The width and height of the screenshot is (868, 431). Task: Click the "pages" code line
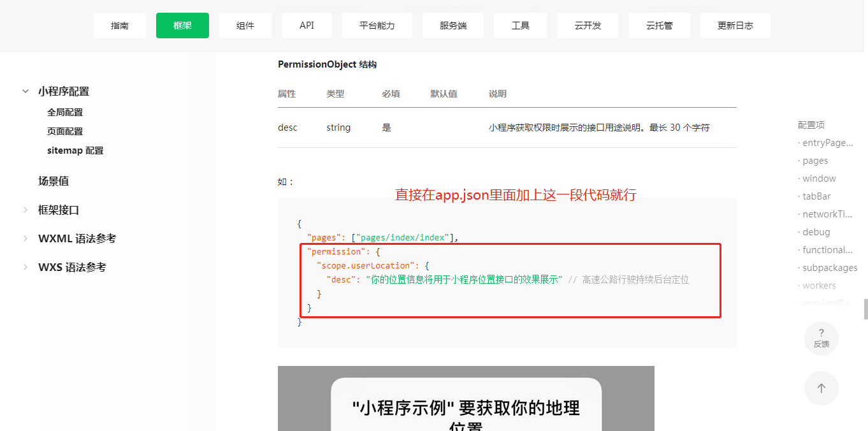(382, 237)
